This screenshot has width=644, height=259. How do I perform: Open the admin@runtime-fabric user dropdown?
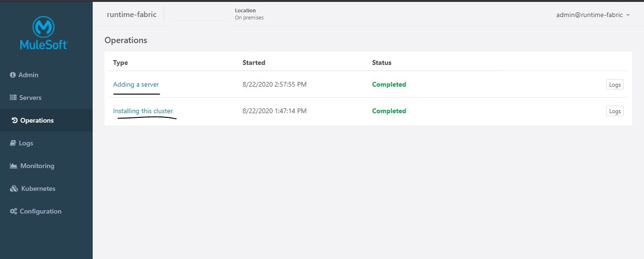coord(593,15)
